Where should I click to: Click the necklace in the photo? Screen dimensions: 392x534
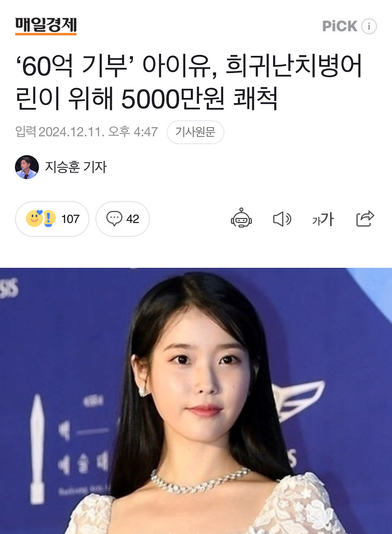(x=200, y=482)
